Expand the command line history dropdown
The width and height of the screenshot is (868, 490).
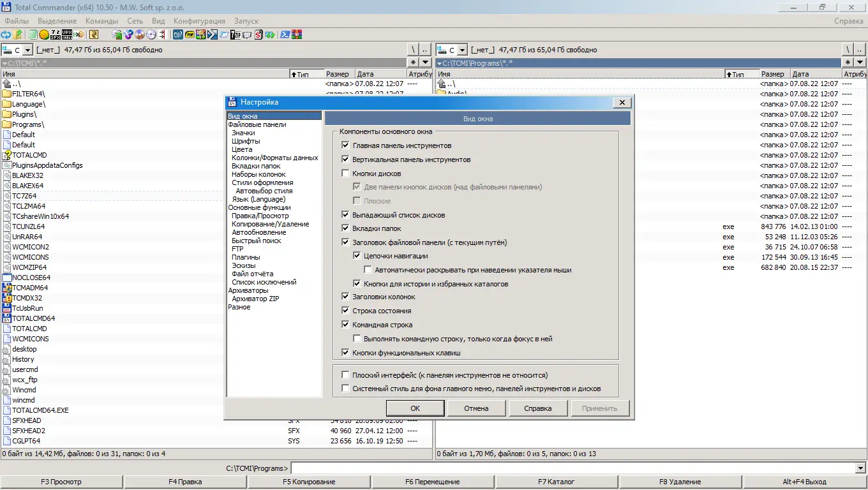[x=860, y=468]
